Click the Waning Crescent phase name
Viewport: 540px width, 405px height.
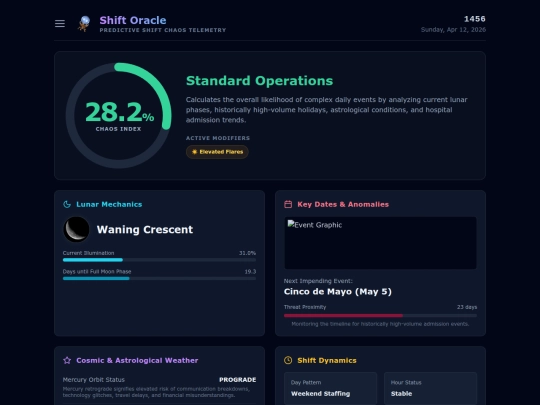pyautogui.click(x=145, y=229)
